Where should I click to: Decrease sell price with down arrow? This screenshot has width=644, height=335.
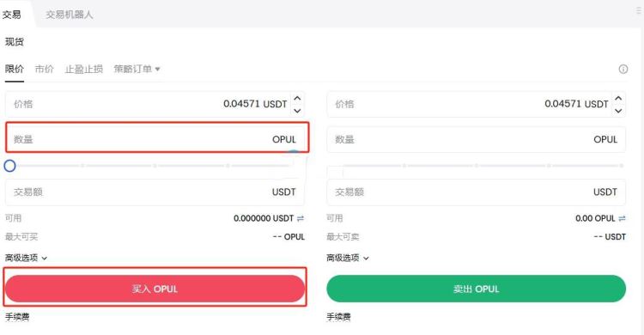pos(618,111)
